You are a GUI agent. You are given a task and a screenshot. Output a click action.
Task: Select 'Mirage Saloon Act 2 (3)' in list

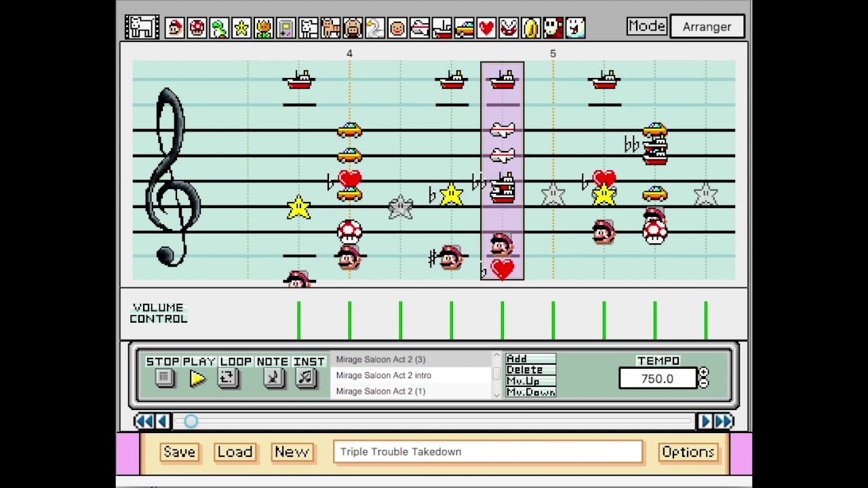click(x=412, y=359)
